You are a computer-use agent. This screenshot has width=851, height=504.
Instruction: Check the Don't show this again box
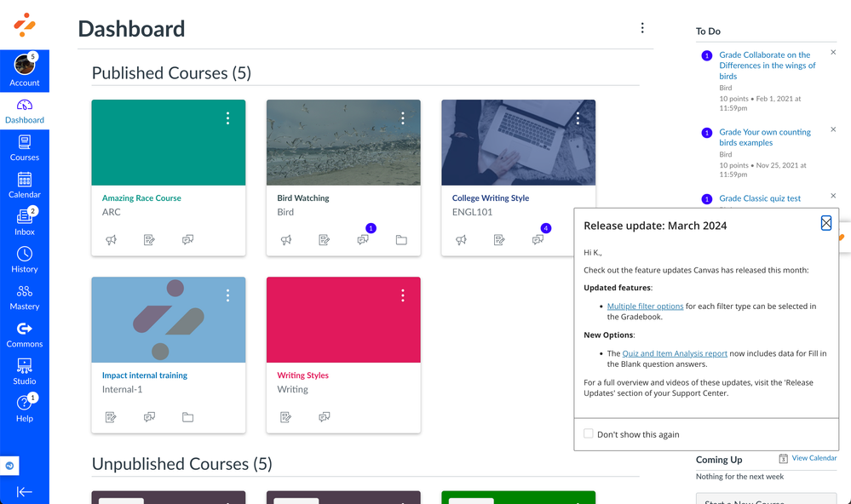(x=589, y=434)
